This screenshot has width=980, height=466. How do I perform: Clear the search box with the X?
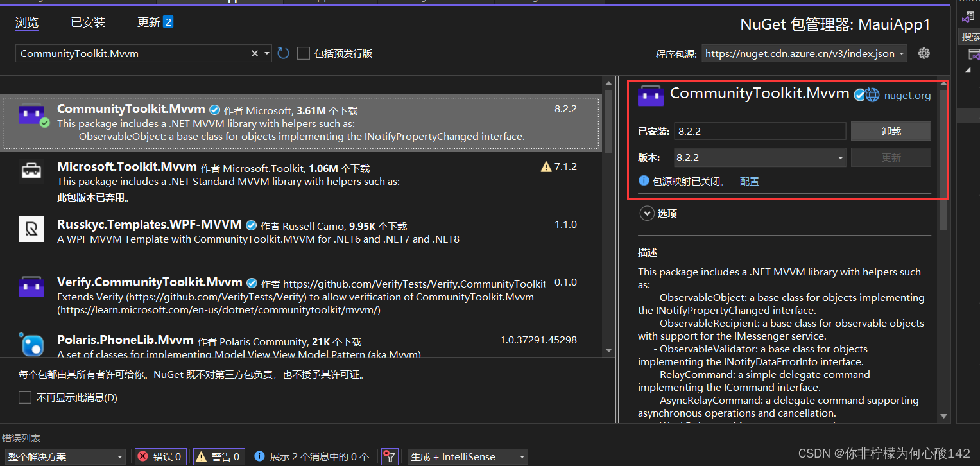coord(255,53)
